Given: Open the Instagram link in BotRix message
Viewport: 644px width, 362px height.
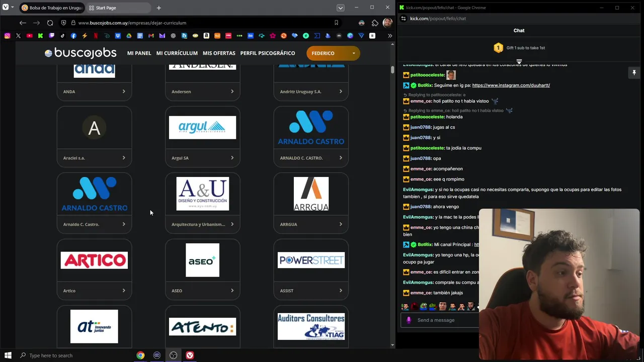Looking at the screenshot, I should [511, 85].
